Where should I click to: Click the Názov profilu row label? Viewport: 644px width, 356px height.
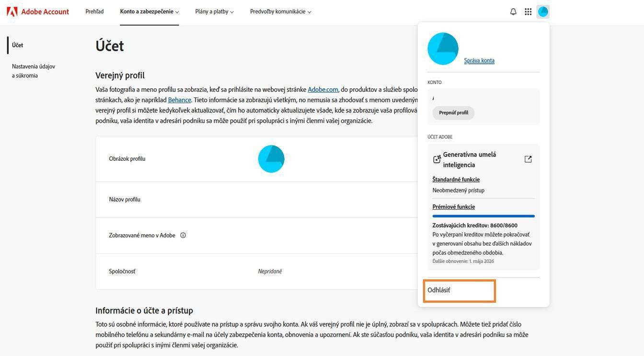[x=125, y=200]
